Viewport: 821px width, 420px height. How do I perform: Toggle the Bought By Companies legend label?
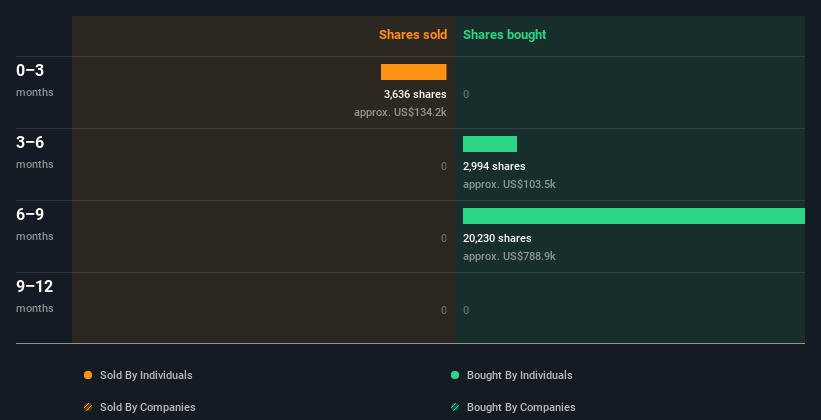coord(521,407)
